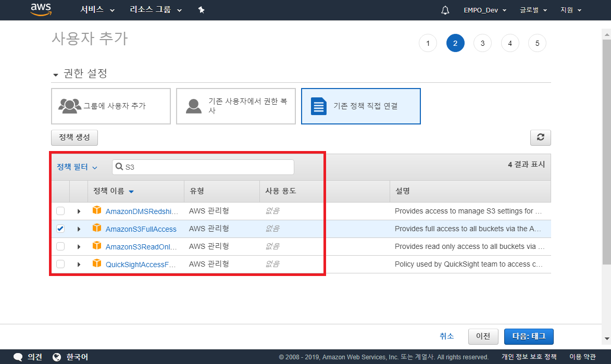Click the 다음: 태그 button
The width and height of the screenshot is (611, 364).
pyautogui.click(x=529, y=336)
